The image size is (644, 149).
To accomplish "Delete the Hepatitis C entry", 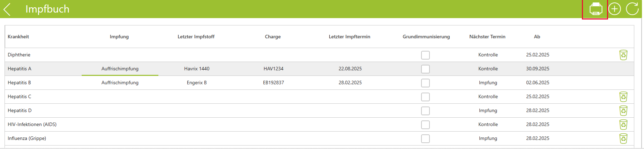I will click(623, 97).
